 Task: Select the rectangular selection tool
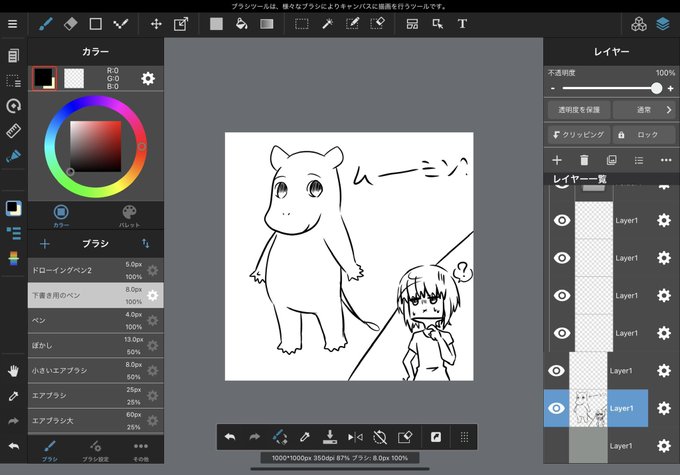click(x=302, y=24)
